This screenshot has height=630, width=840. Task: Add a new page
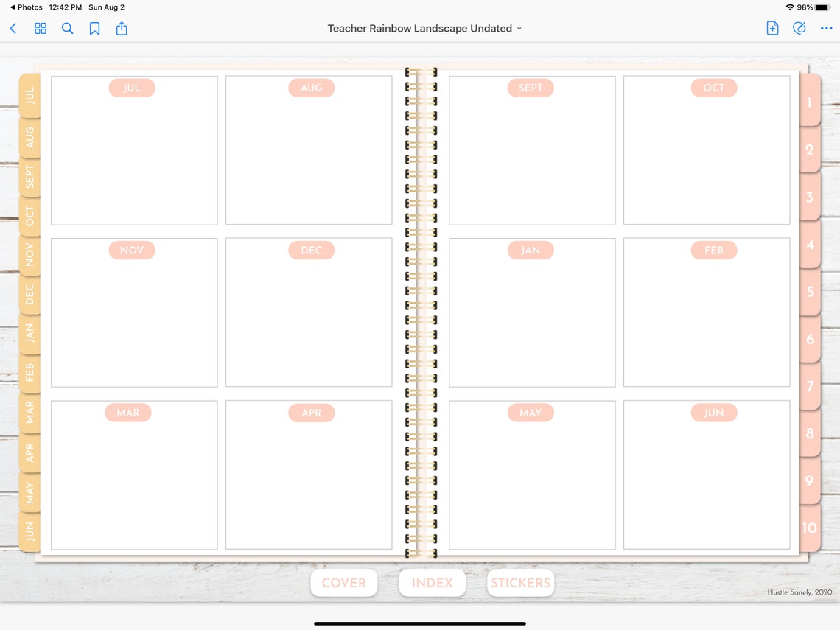click(x=772, y=28)
